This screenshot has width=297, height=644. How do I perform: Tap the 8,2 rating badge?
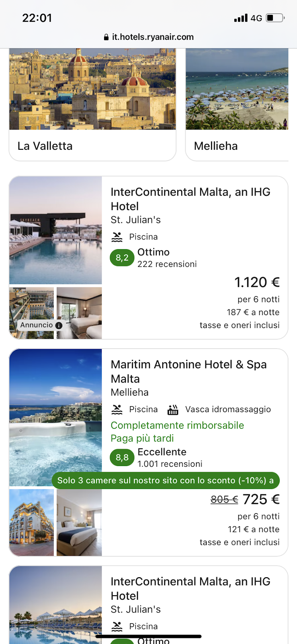tap(122, 258)
